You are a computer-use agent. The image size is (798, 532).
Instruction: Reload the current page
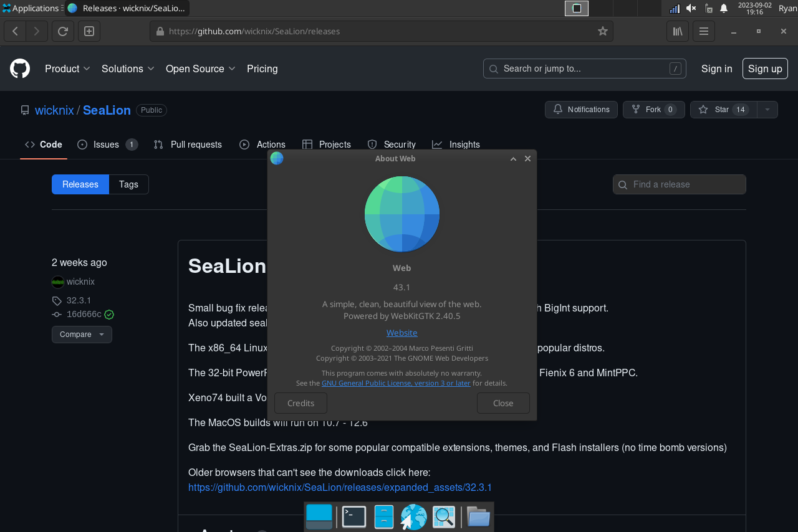tap(63, 31)
